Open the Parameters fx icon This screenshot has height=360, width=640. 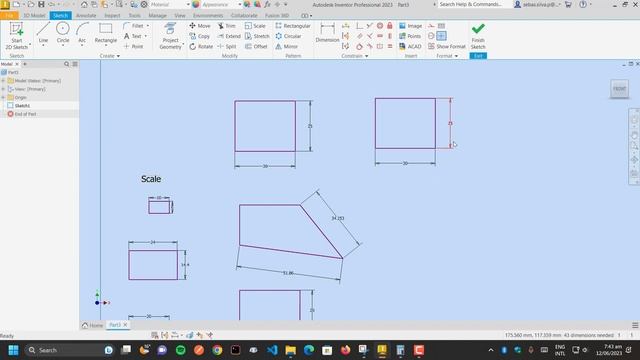coord(267,4)
